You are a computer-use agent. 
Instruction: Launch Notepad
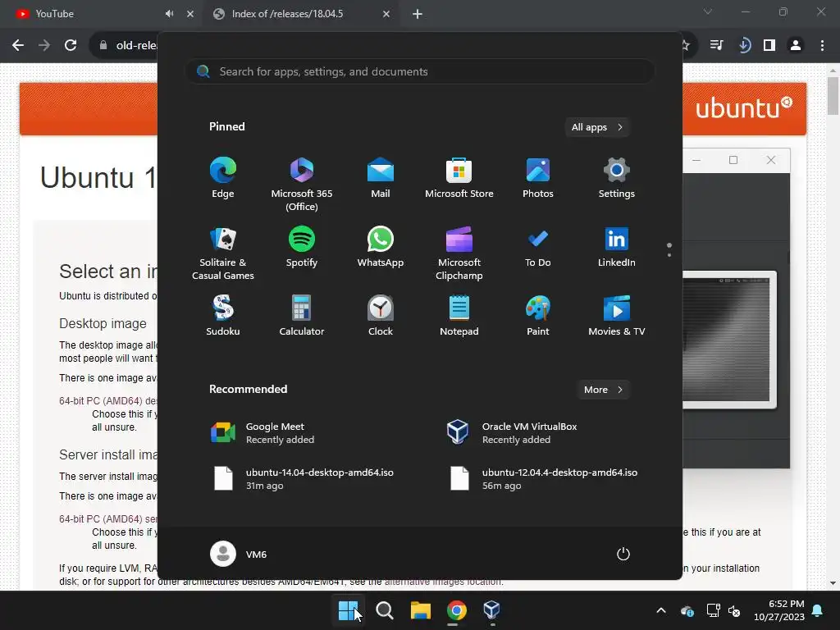coord(459,316)
